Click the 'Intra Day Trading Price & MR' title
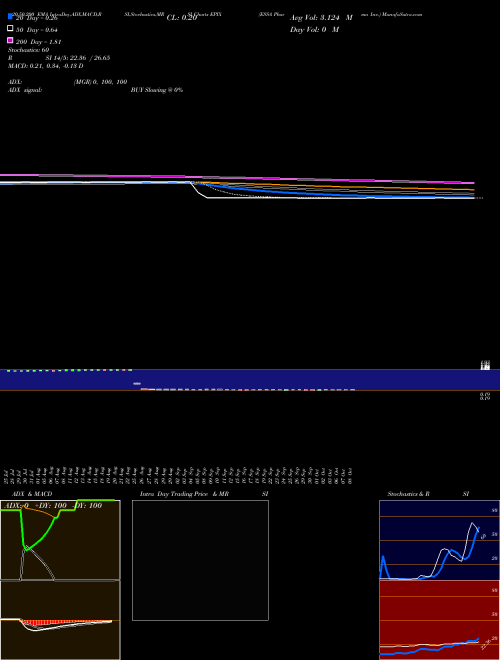The width and height of the screenshot is (500, 660). (x=184, y=494)
